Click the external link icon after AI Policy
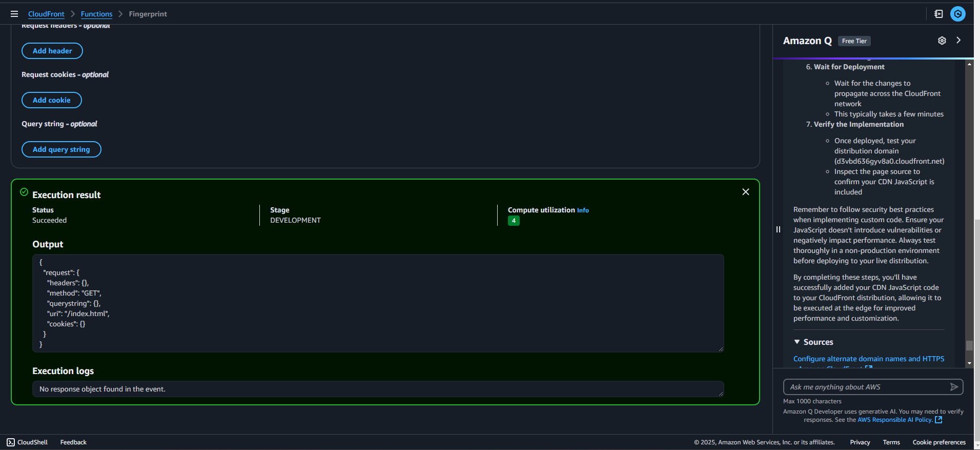Viewport: 980px width, 450px height. [938, 420]
